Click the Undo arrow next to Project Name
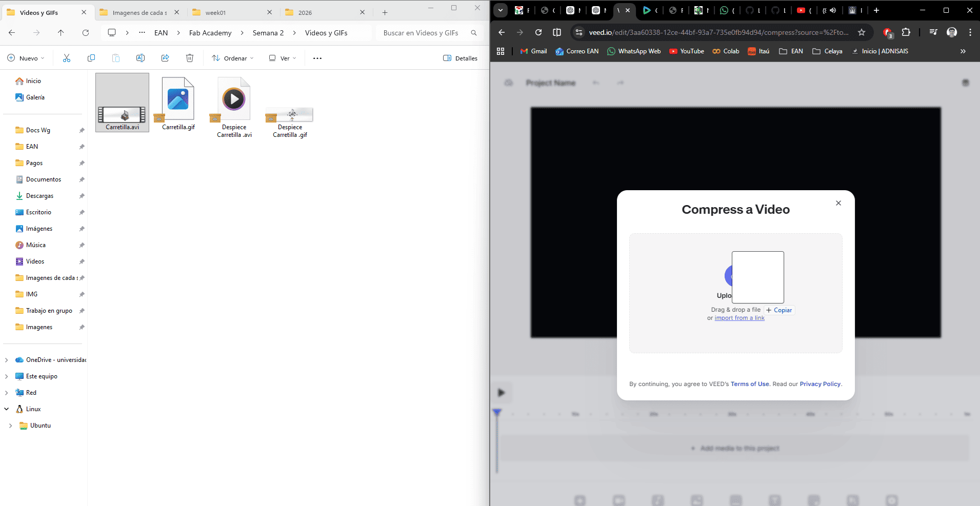The image size is (980, 506). click(596, 83)
